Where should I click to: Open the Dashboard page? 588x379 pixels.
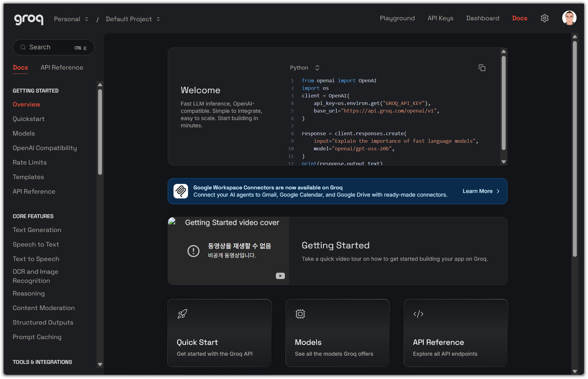tap(483, 18)
